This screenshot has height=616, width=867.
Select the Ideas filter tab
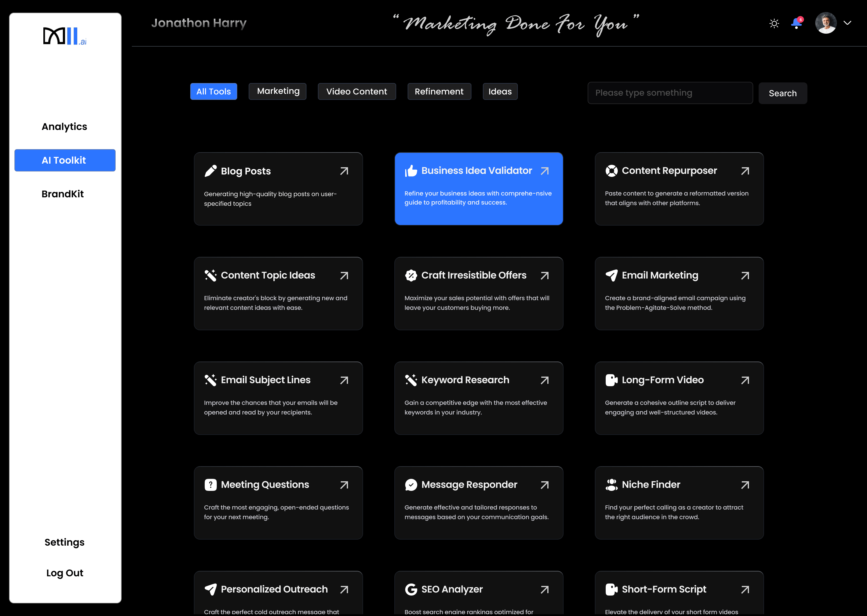(x=500, y=91)
